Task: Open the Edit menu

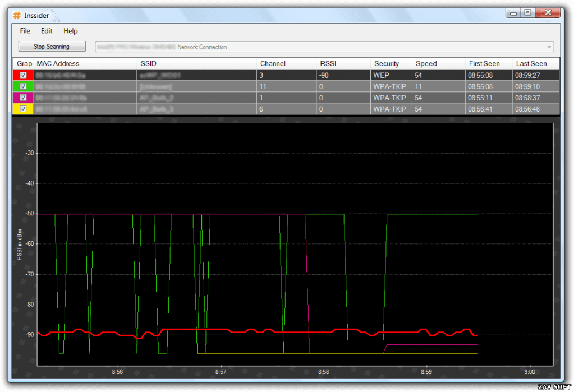Action: point(47,31)
